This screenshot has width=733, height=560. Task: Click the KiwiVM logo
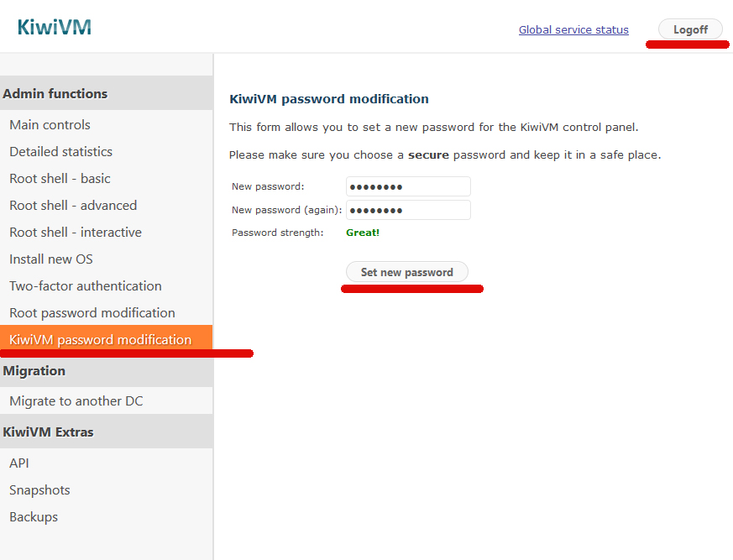[54, 28]
